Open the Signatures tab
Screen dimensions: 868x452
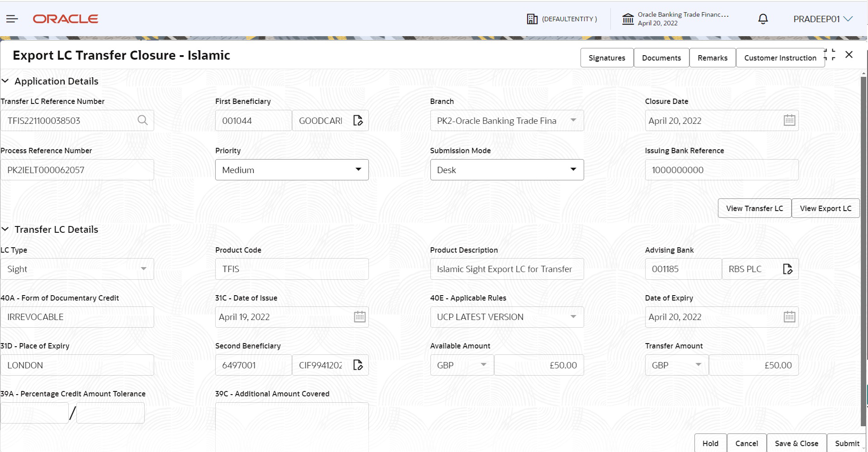click(x=607, y=58)
